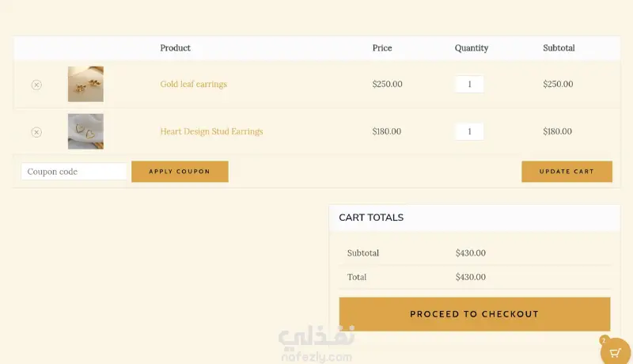Viewport: 633px width, 364px height.
Task: Open the Gold leaf earrings product link
Action: tap(193, 84)
